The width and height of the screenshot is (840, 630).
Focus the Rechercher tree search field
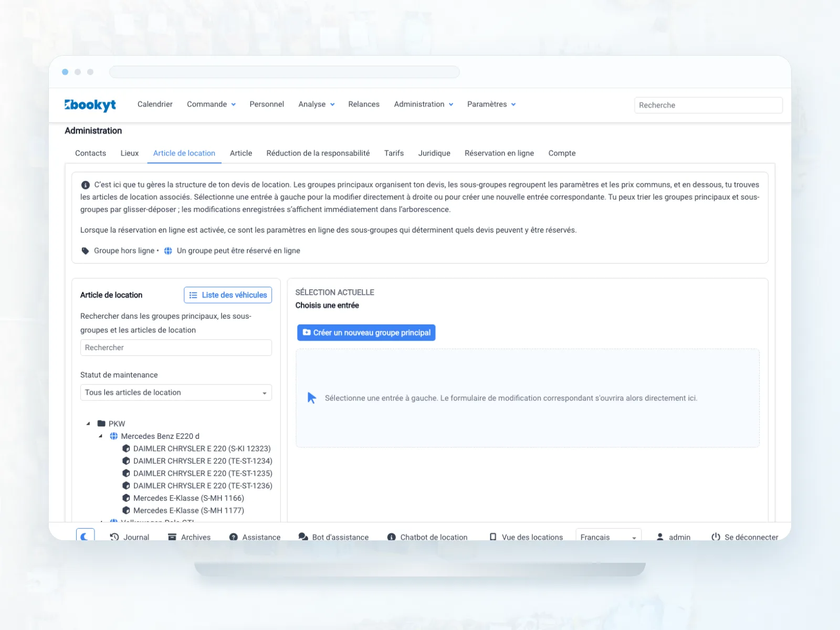coord(176,348)
